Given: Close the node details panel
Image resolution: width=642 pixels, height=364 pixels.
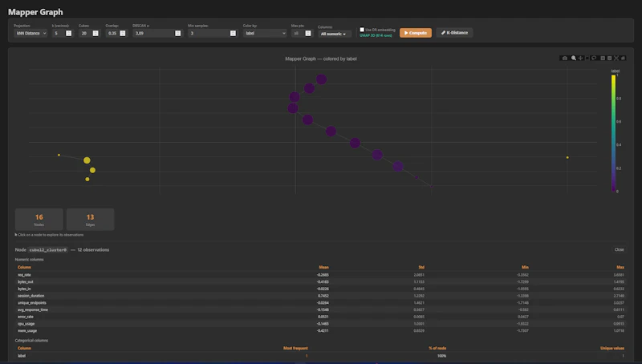Looking at the screenshot, I should (619, 249).
